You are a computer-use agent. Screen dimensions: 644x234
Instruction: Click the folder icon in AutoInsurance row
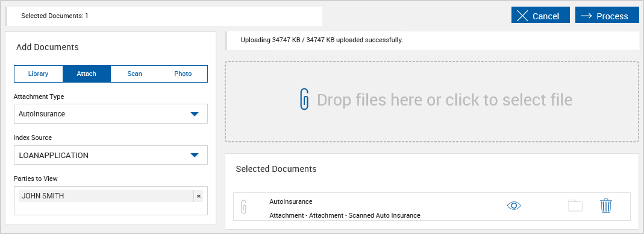575,206
